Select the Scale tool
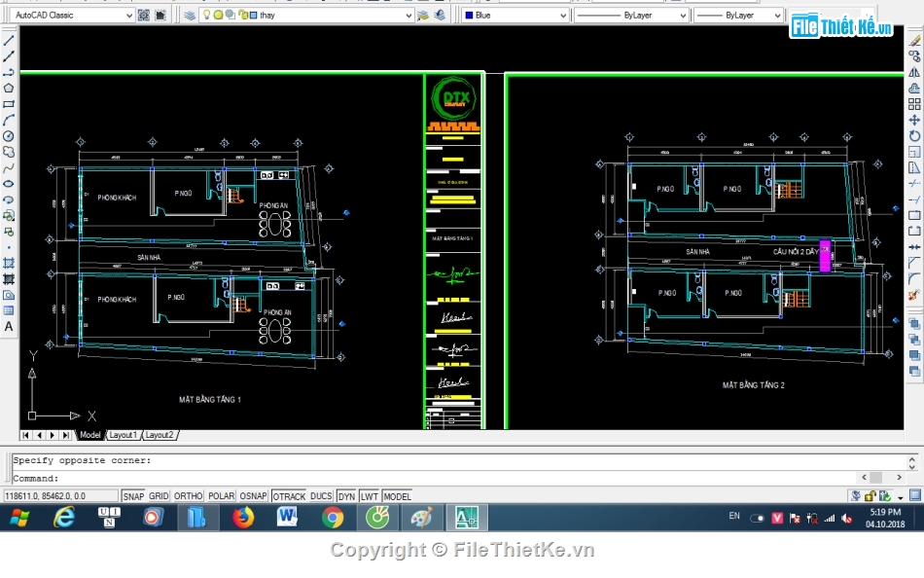Image resolution: width=924 pixels, height=578 pixels. click(x=914, y=152)
